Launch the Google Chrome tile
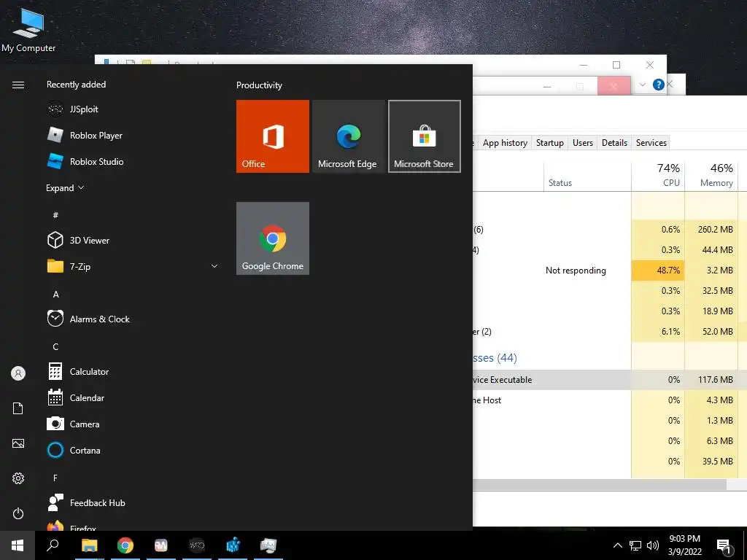This screenshot has height=560, width=747. [273, 238]
